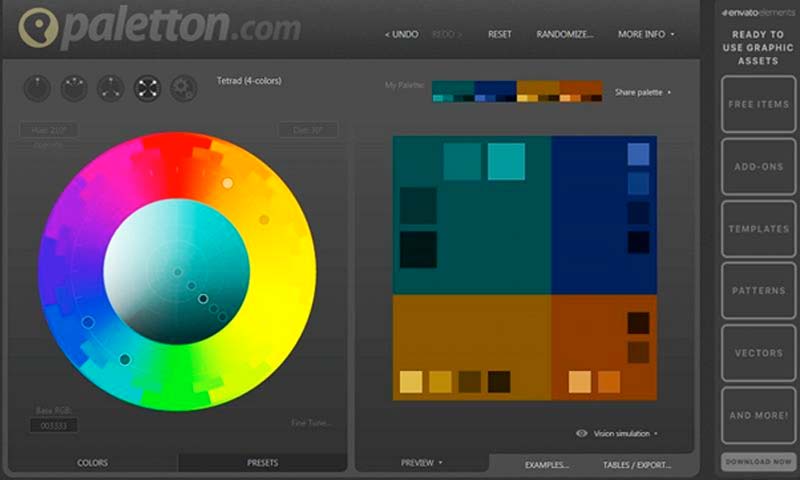Select the darkest brown swatch in the orange area
This screenshot has width=800, height=480.
point(638,323)
